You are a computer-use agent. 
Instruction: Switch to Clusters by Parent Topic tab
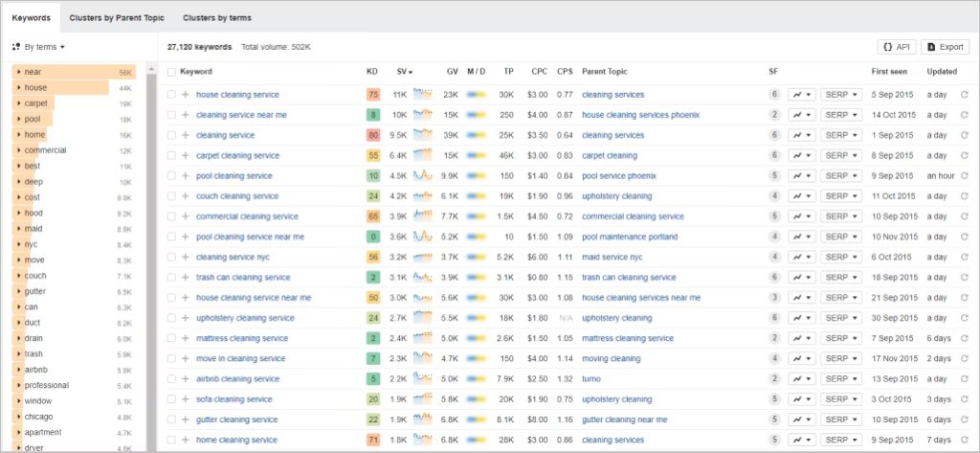click(117, 17)
